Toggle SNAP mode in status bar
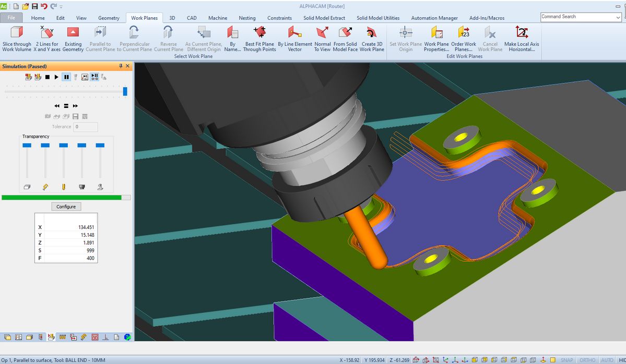The height and width of the screenshot is (364, 626). coord(566,360)
